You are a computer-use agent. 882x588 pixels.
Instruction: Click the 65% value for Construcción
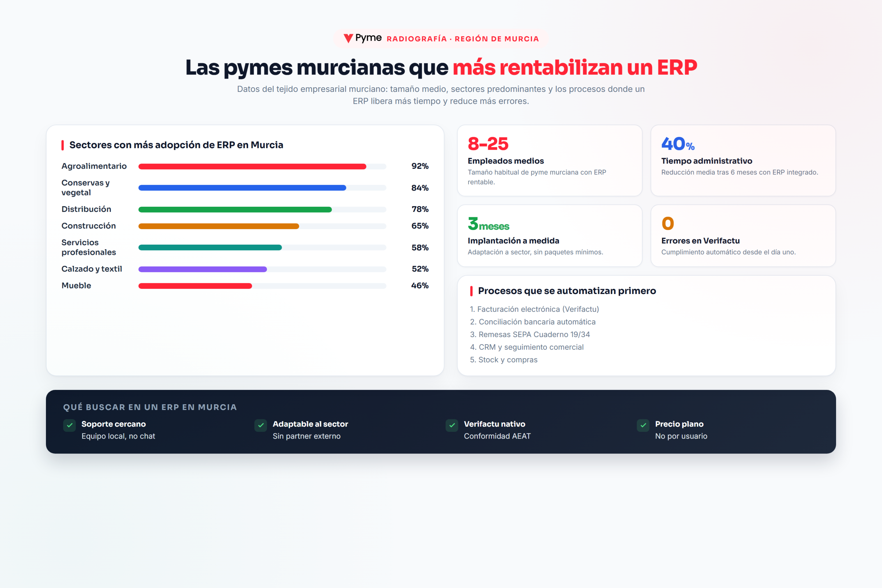coord(420,226)
